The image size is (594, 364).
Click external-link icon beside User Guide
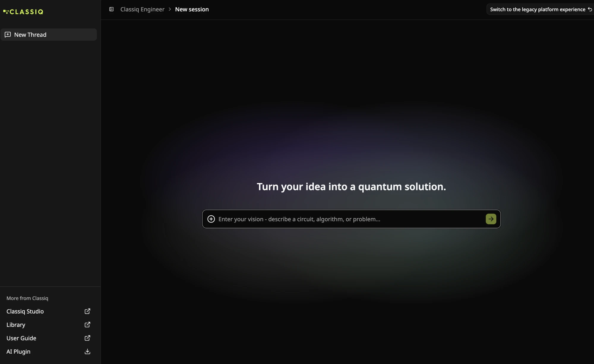click(87, 338)
